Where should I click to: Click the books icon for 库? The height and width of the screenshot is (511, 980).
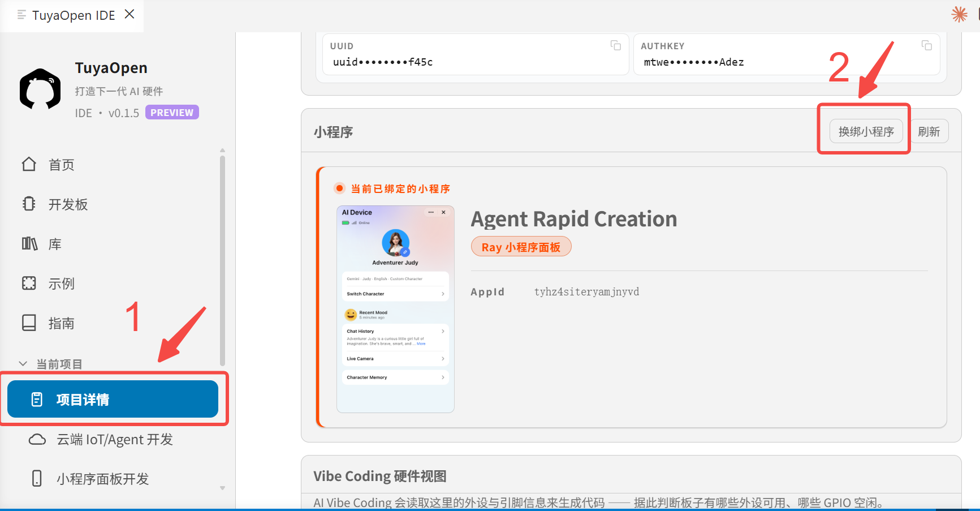pos(29,244)
